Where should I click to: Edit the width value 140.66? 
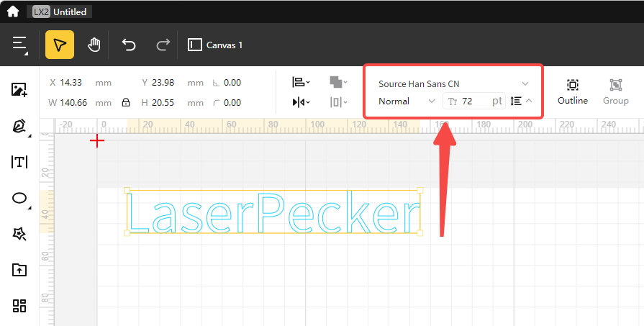(73, 103)
